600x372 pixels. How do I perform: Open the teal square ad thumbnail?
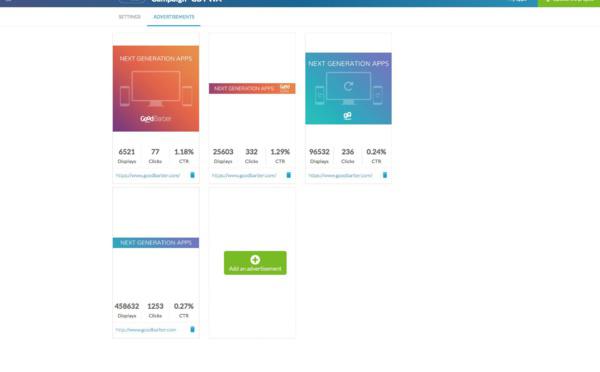point(348,88)
